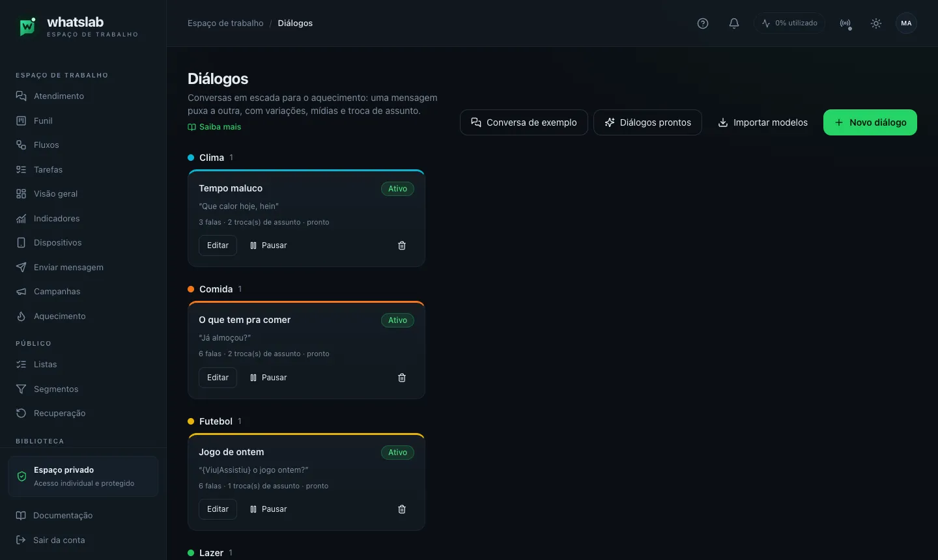Screen dimensions: 938x560
Task: Click the Tempo maluco card title
Action: (231, 188)
